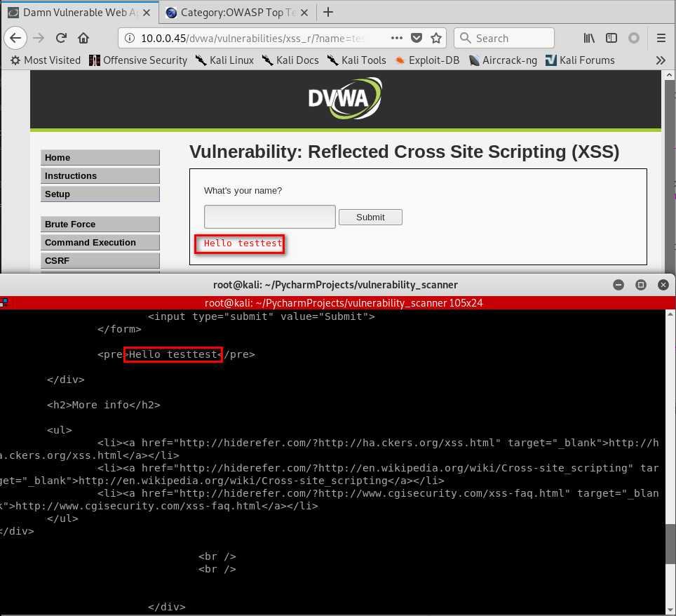Viewport: 676px width, 616px height.
Task: Open the Exploit-DB bookmark
Action: click(428, 60)
